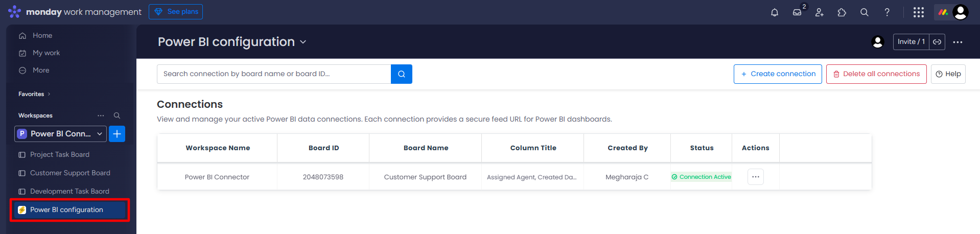Viewport: 980px width, 234px height.
Task: Open the notifications bell
Action: (775, 12)
